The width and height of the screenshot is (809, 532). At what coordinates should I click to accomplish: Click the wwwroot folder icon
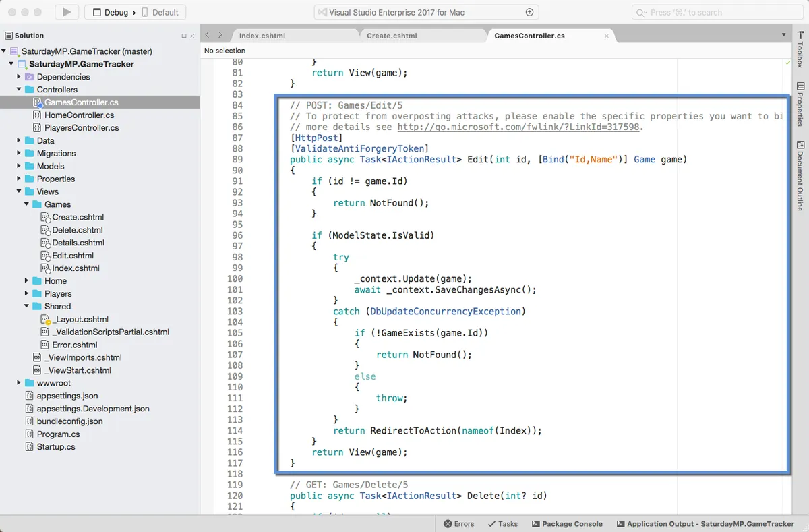29,383
